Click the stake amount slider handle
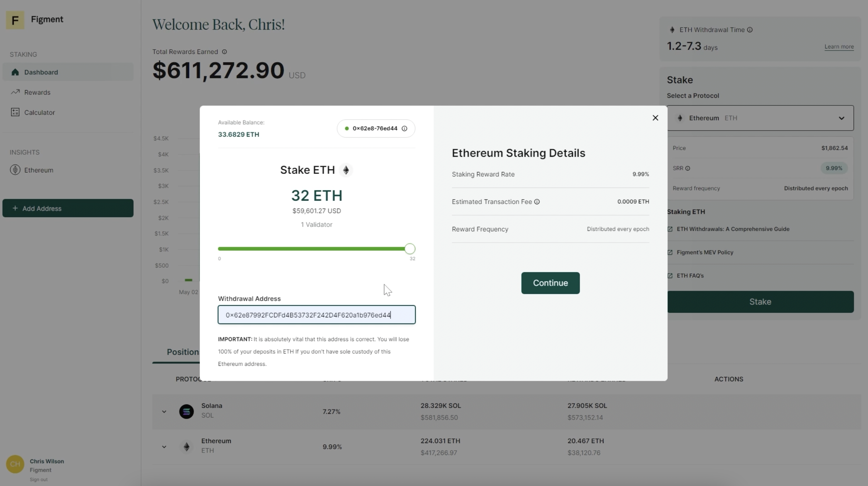 tap(410, 249)
